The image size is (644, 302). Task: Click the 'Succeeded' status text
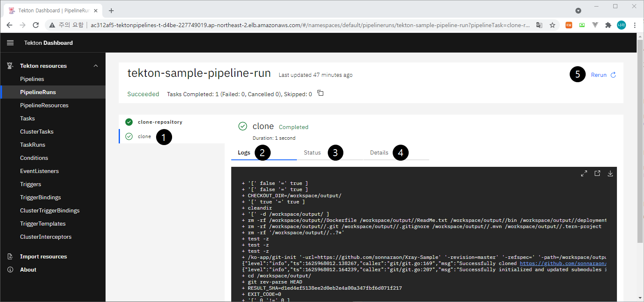pos(143,94)
